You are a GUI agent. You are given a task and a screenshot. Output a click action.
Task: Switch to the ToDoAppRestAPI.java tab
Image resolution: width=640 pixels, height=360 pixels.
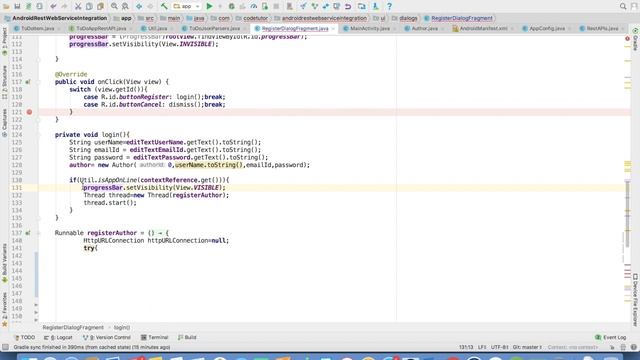(x=101, y=29)
